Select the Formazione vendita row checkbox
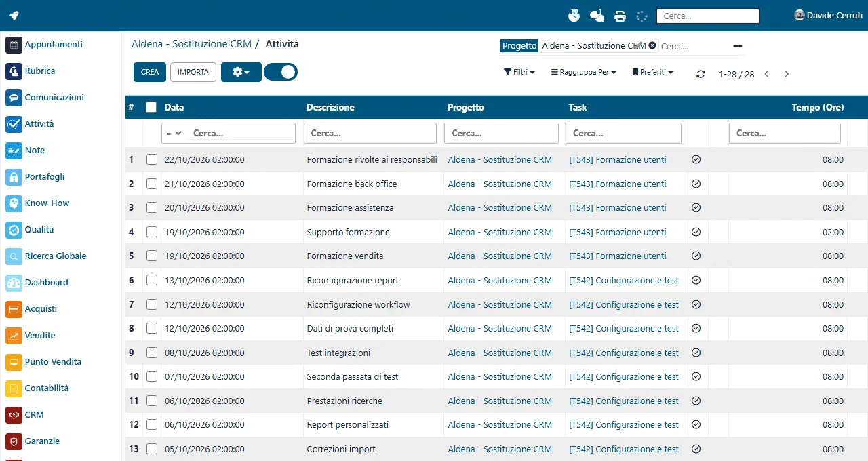868x461 pixels. pos(152,256)
